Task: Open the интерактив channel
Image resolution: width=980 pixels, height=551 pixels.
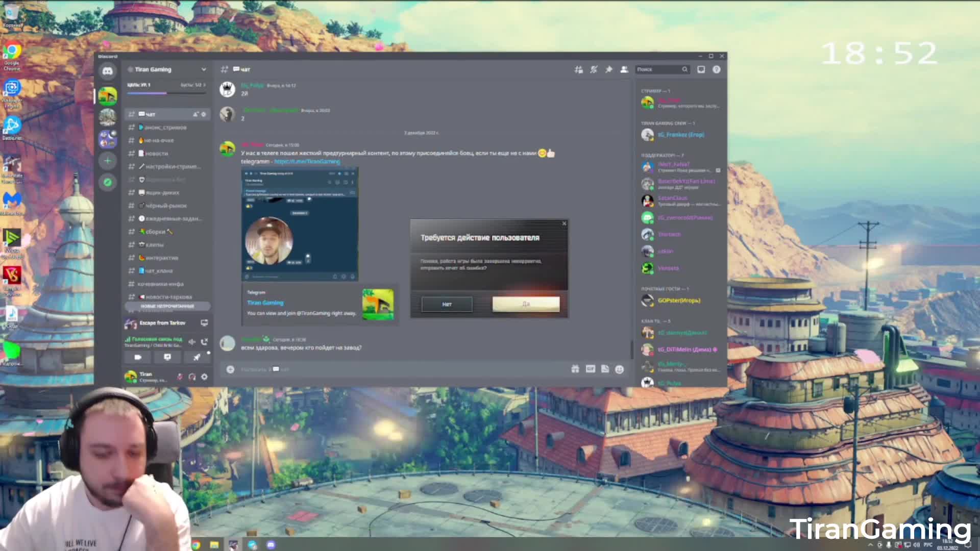Action: [x=167, y=258]
